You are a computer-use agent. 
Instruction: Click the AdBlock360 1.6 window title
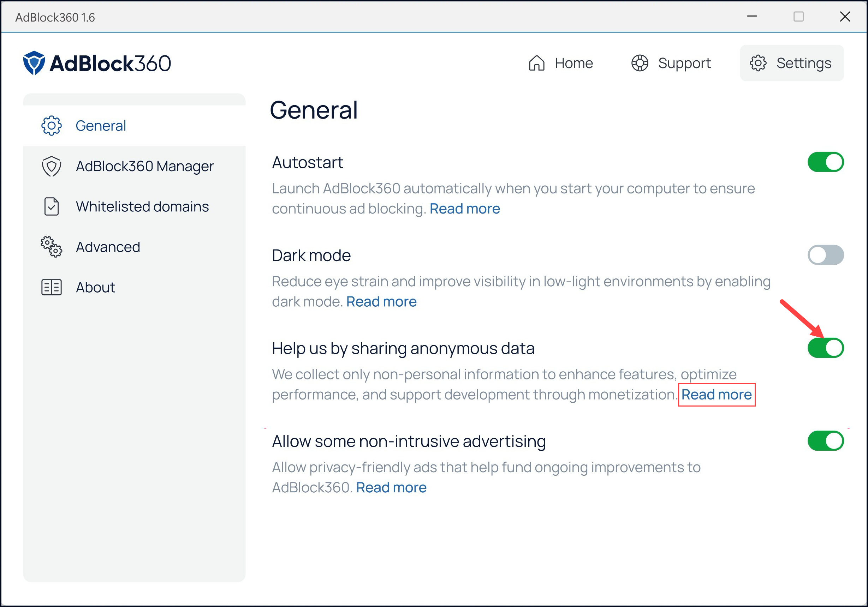click(55, 17)
